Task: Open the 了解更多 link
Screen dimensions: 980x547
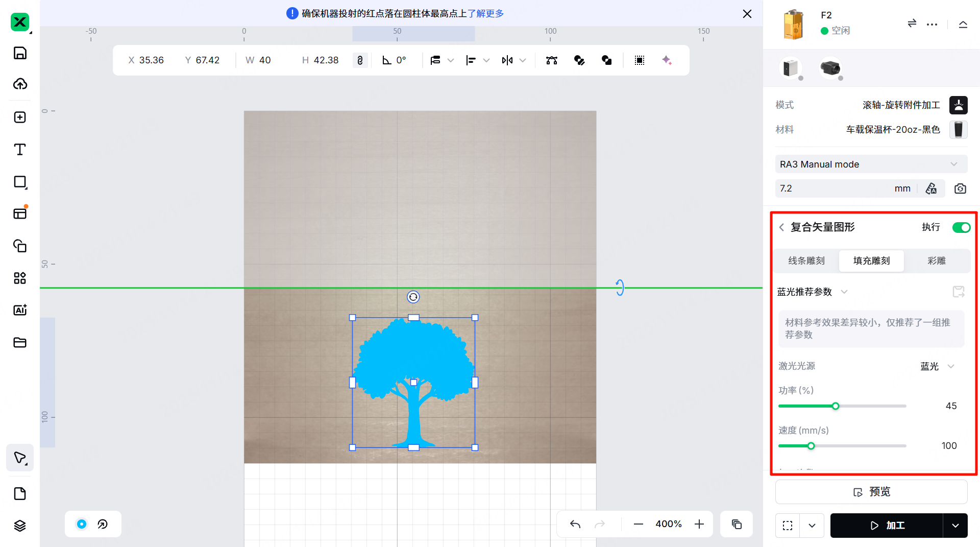Action: (485, 13)
